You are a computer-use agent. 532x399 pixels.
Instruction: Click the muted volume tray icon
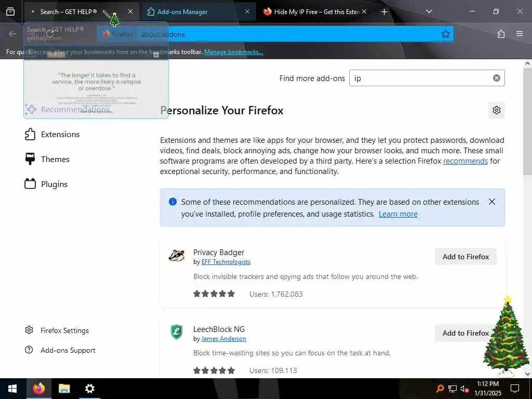pos(464,389)
